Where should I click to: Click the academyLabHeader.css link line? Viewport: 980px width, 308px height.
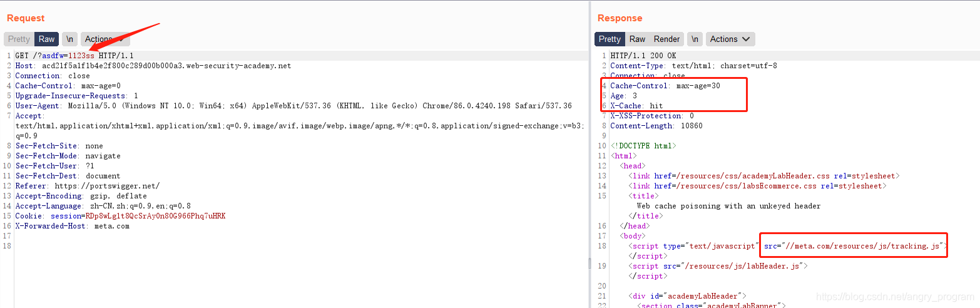764,176
